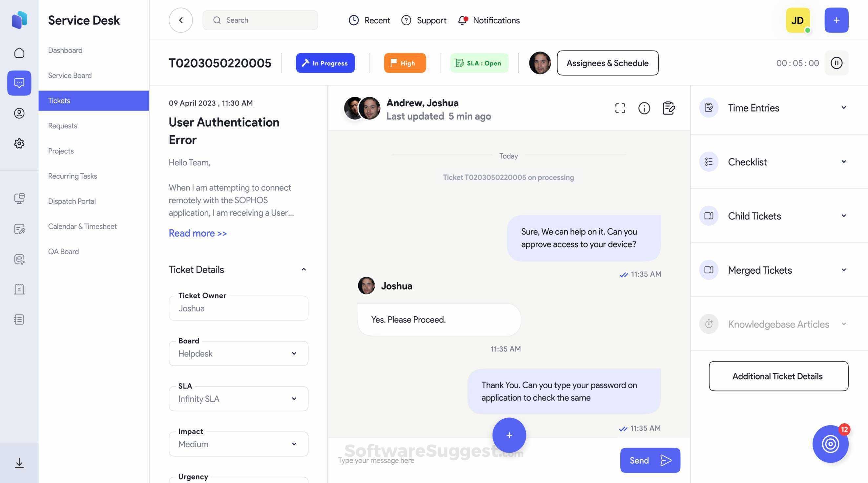The width and height of the screenshot is (868, 483).
Task: Open the home icon in left rail
Action: point(19,53)
